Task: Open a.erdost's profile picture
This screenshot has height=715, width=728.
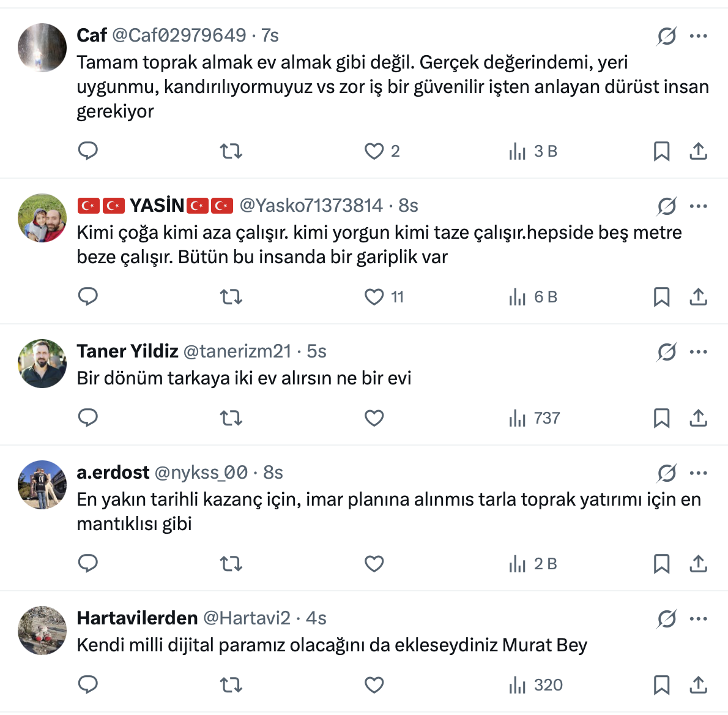Action: point(42,485)
